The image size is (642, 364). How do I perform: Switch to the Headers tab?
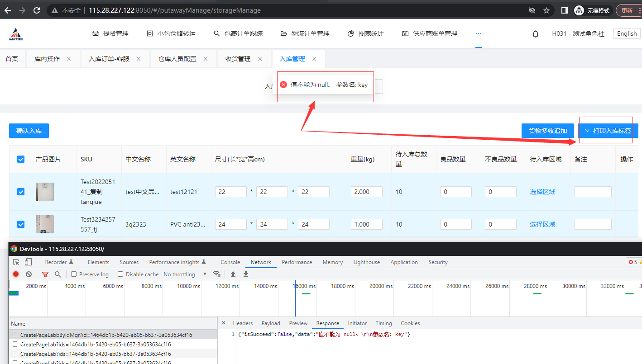click(x=243, y=323)
